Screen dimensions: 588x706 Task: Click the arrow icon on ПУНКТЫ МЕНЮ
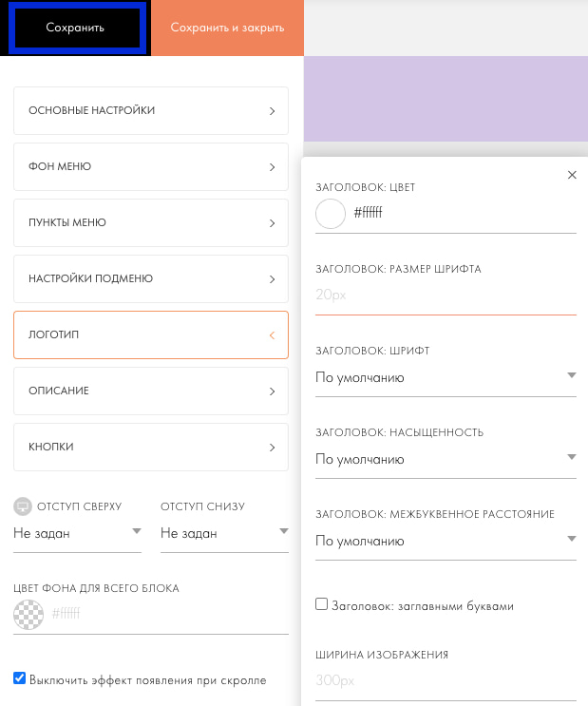272,223
